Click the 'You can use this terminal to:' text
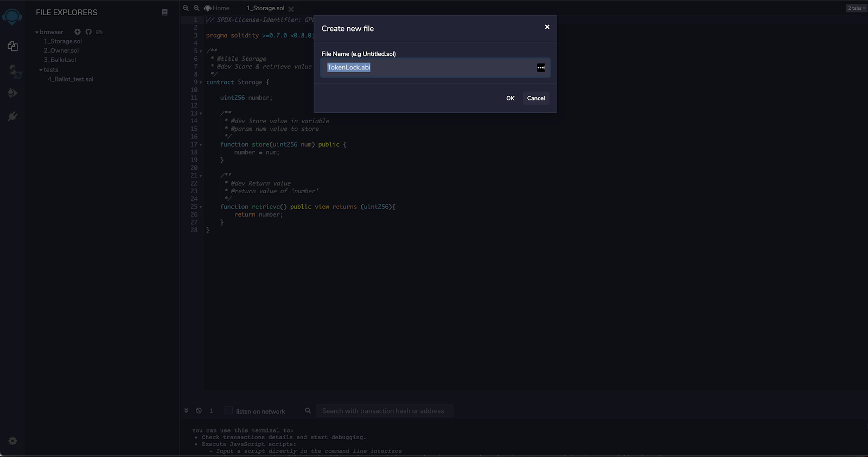The image size is (868, 457). tap(242, 430)
